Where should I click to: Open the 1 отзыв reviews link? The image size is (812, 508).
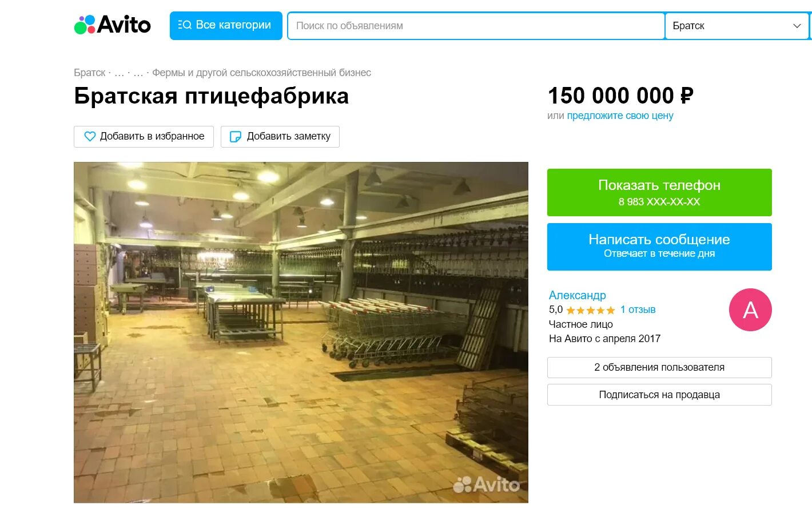638,309
